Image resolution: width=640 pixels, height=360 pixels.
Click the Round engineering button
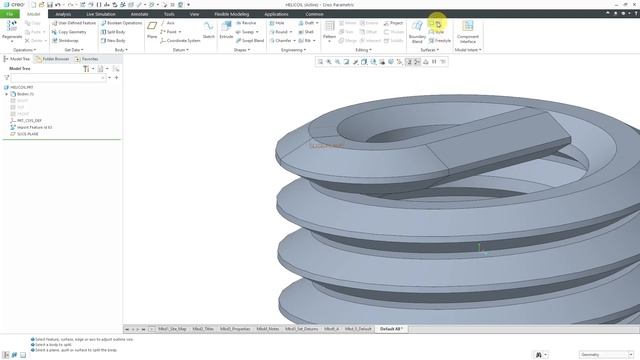[x=281, y=32]
